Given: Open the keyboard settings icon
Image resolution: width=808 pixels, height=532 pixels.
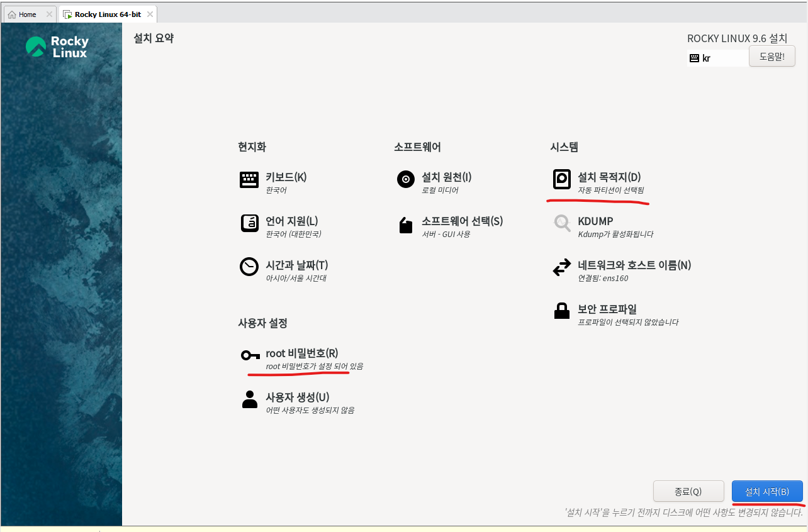Looking at the screenshot, I should point(249,180).
